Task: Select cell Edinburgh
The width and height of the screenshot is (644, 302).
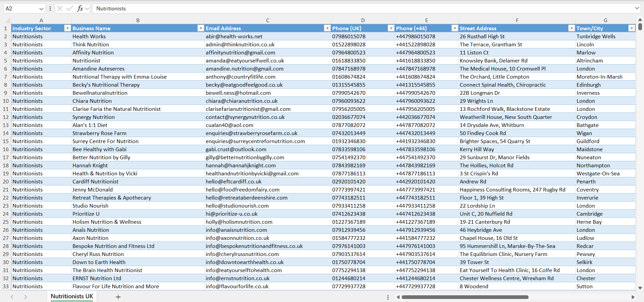Action: [x=605, y=85]
